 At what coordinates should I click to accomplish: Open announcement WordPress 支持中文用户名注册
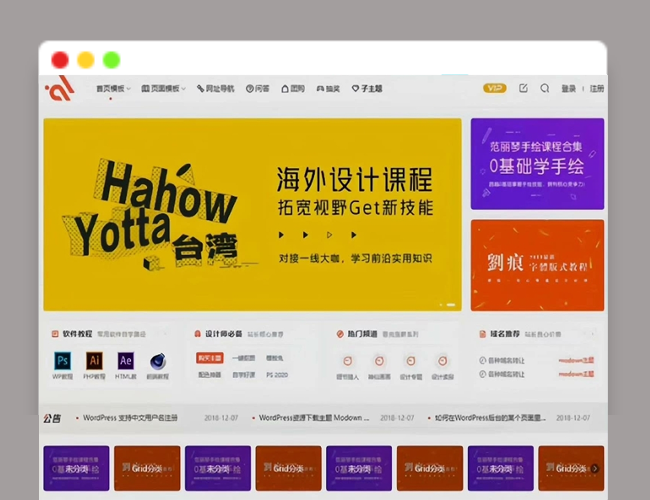pyautogui.click(x=130, y=418)
